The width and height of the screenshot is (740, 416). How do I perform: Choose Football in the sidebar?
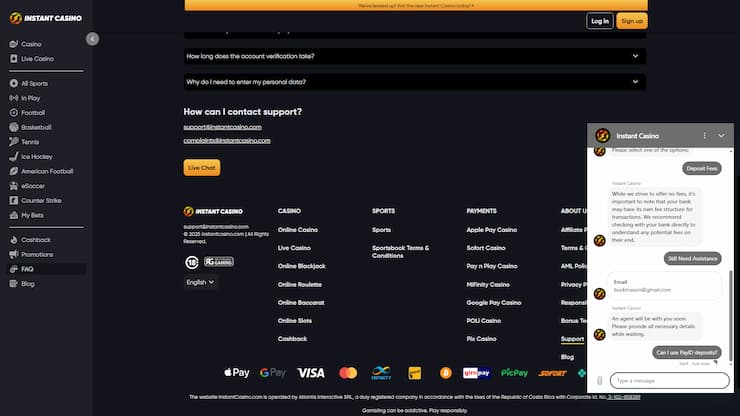click(x=33, y=112)
